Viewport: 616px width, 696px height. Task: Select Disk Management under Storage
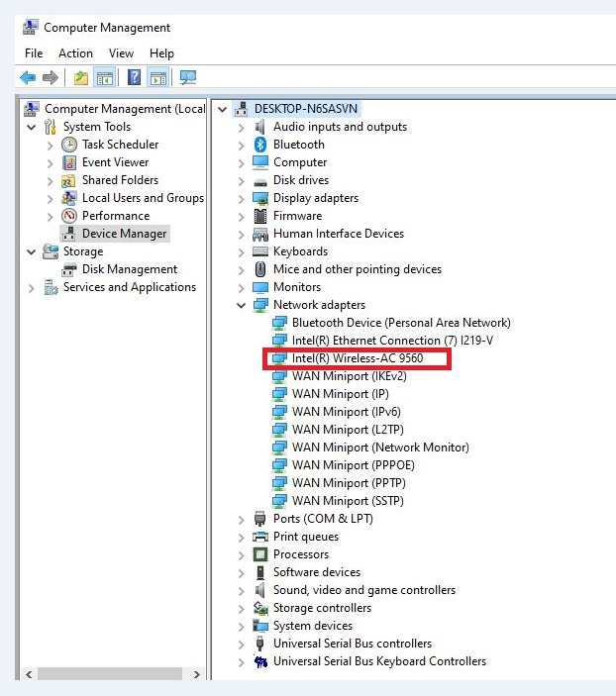coord(129,269)
